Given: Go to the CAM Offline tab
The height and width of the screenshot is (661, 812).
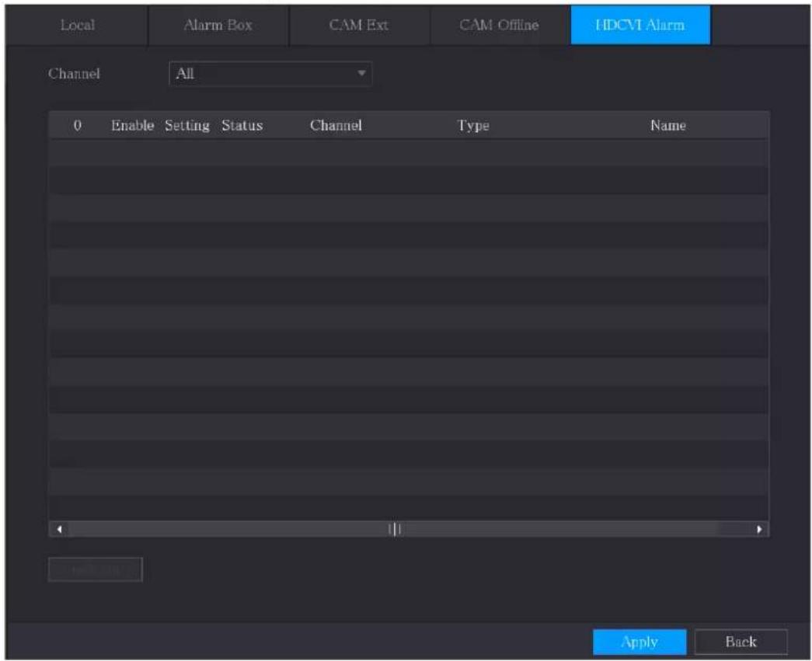Looking at the screenshot, I should [499, 25].
